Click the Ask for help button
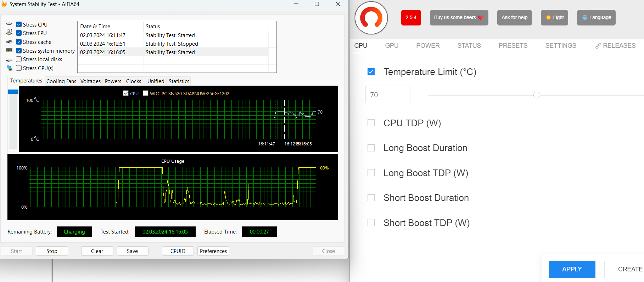The height and width of the screenshot is (282, 644). pos(514,18)
